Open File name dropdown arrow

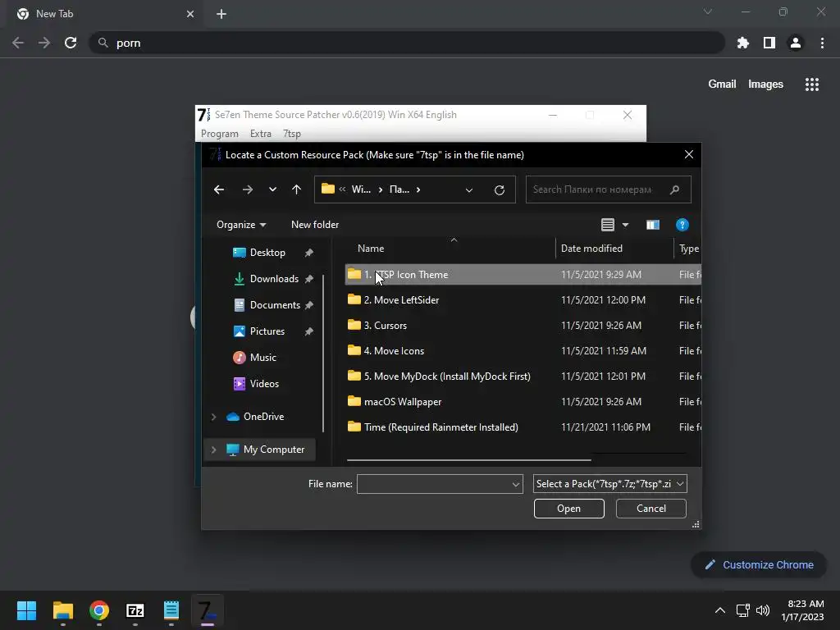click(516, 484)
